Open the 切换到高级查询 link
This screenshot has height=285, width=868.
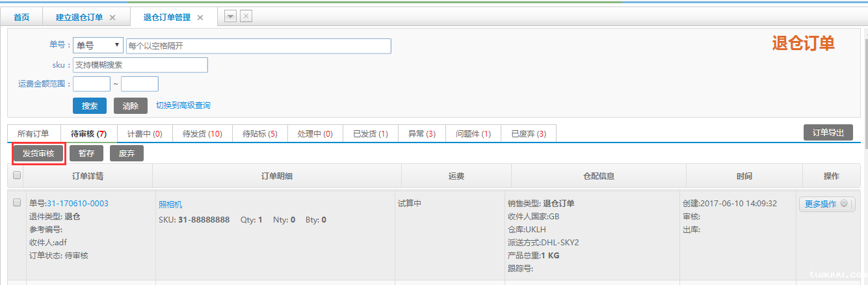coord(183,105)
